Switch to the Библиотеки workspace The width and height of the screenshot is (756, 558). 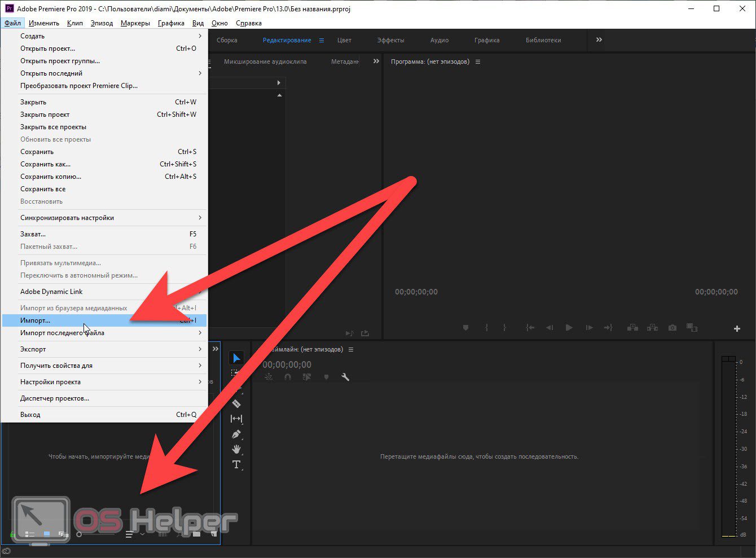click(x=543, y=41)
